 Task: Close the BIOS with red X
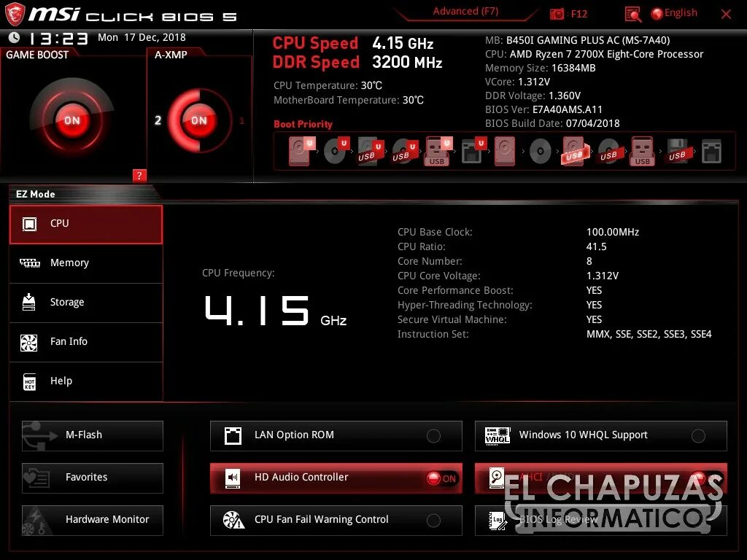[726, 15]
